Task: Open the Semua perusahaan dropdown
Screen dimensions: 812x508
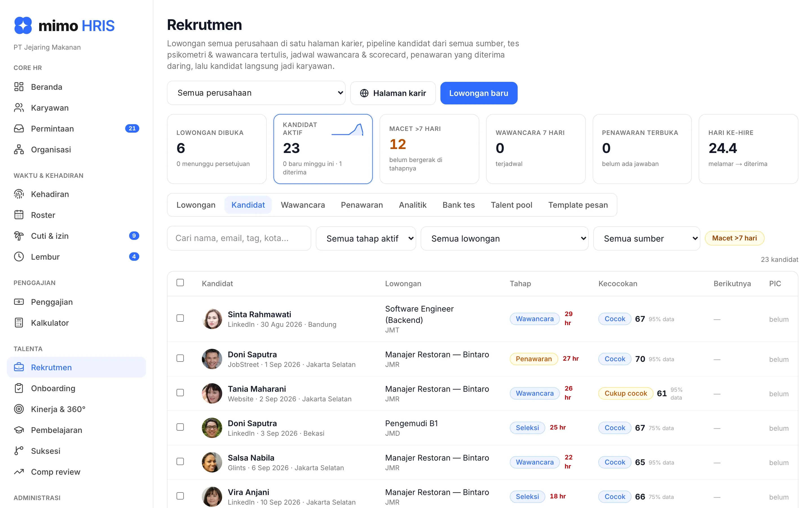Action: 256,93
